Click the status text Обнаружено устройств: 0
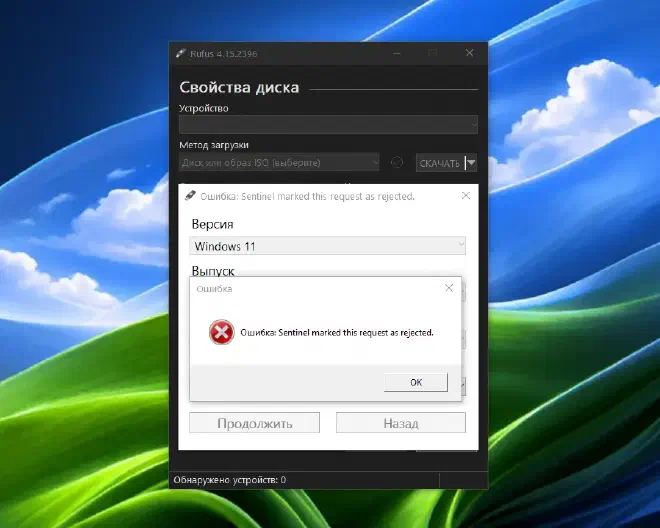 pos(230,480)
